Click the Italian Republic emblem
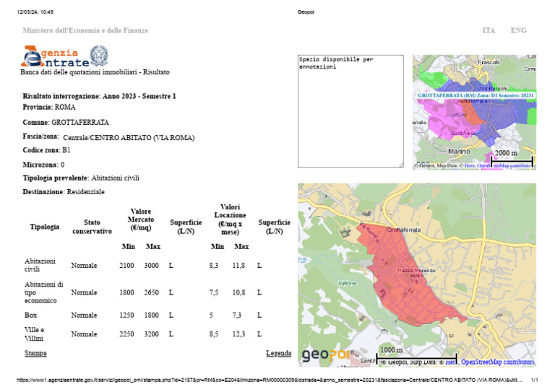 pos(99,56)
